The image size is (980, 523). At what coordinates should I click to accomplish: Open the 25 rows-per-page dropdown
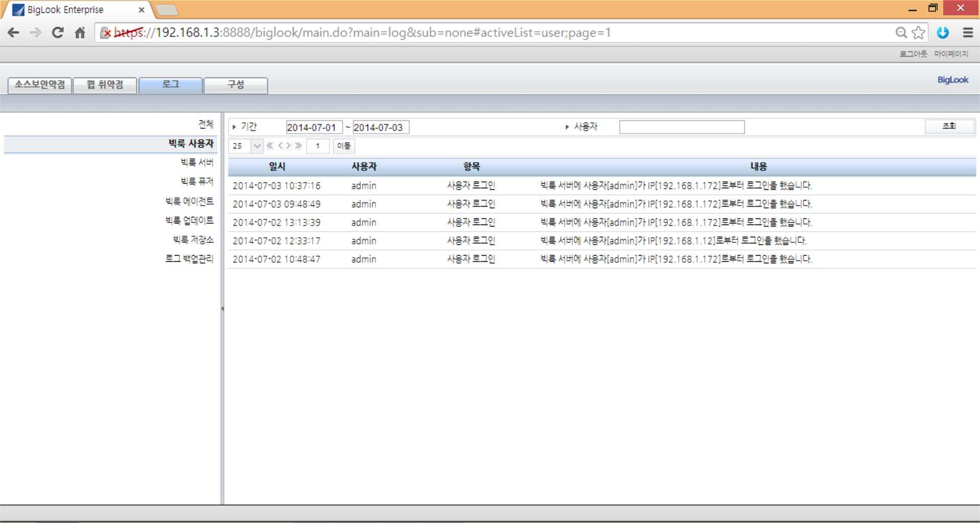tap(246, 146)
